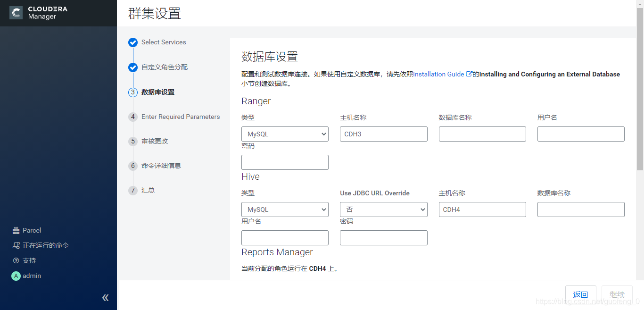
Task: Select 审核更改 step
Action: [x=155, y=141]
